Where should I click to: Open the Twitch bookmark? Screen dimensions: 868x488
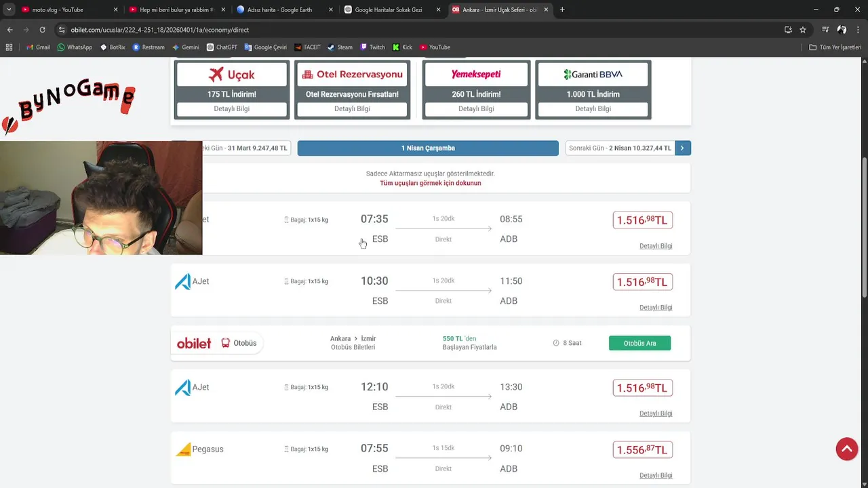(x=372, y=47)
